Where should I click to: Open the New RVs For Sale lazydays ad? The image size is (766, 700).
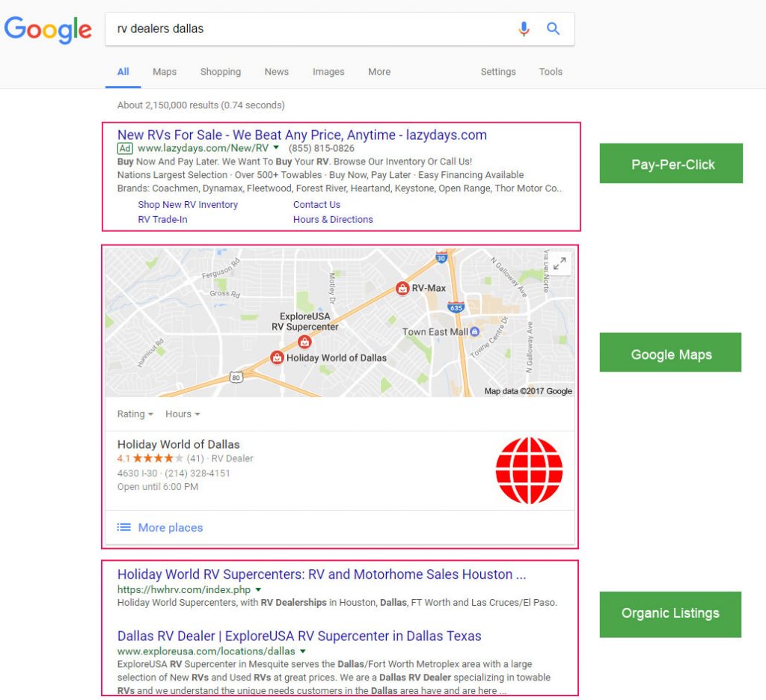302,135
